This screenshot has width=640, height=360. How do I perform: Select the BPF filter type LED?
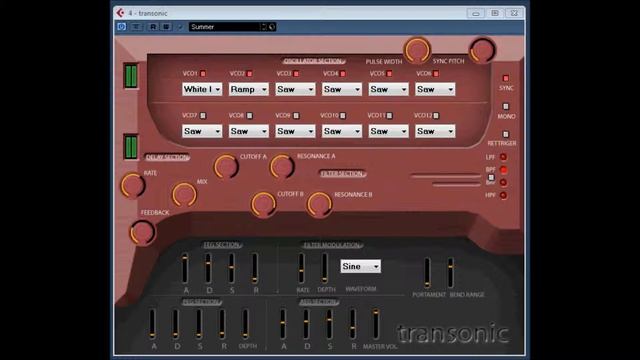tap(503, 169)
